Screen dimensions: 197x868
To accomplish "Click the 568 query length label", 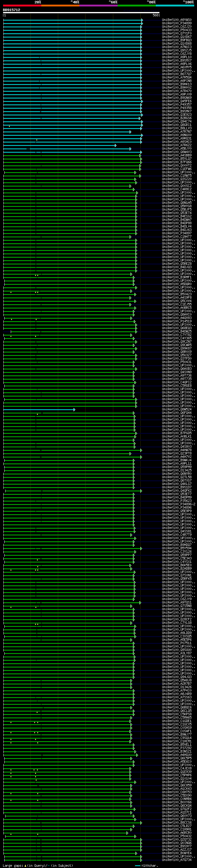I will (x=155, y=15).
